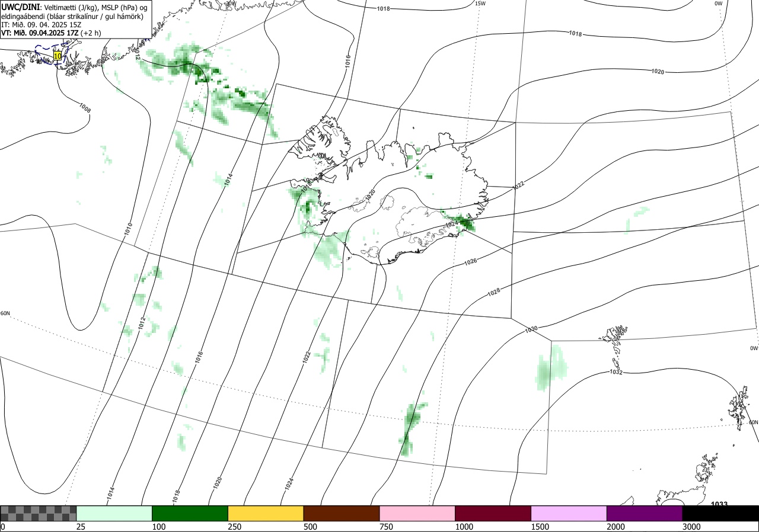Click the 30W longitude label
759x532 pixels.
231,4
